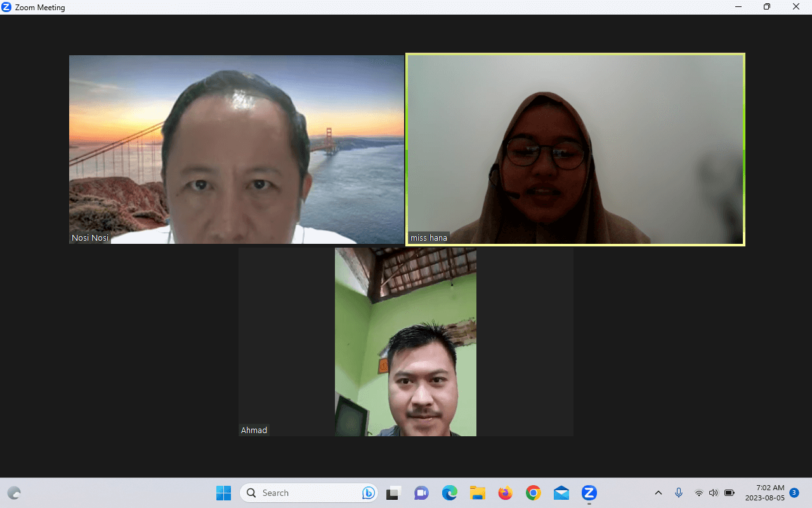Viewport: 812px width, 508px height.
Task: Click the "Ahmad" name label
Action: tap(254, 431)
